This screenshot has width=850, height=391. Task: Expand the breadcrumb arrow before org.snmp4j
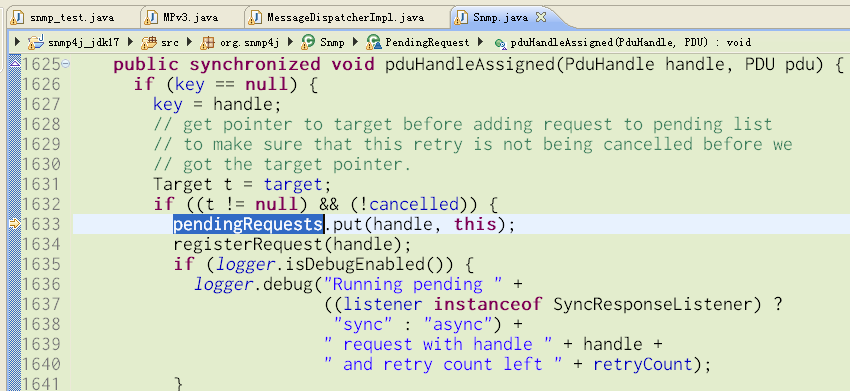tap(190, 41)
